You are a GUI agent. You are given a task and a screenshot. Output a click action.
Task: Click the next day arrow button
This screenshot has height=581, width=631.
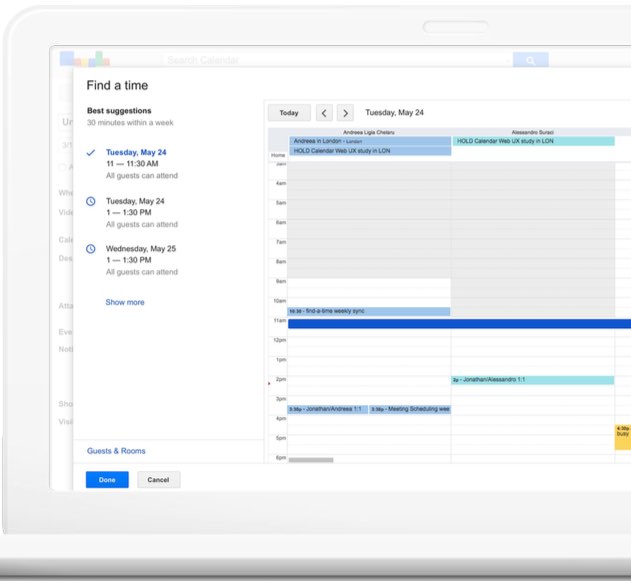344,113
